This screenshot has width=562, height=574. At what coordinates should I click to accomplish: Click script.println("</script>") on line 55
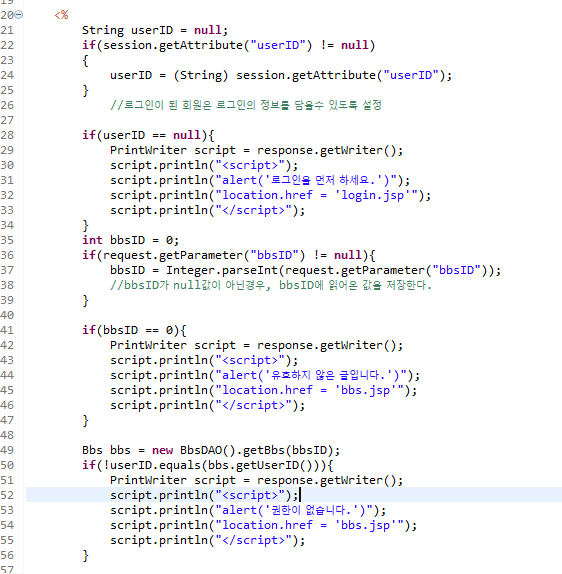pyautogui.click(x=207, y=540)
